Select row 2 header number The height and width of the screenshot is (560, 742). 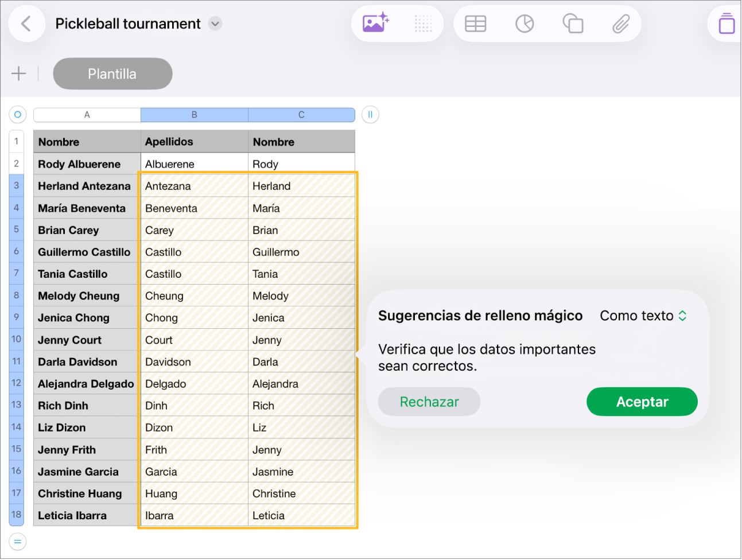pos(17,164)
